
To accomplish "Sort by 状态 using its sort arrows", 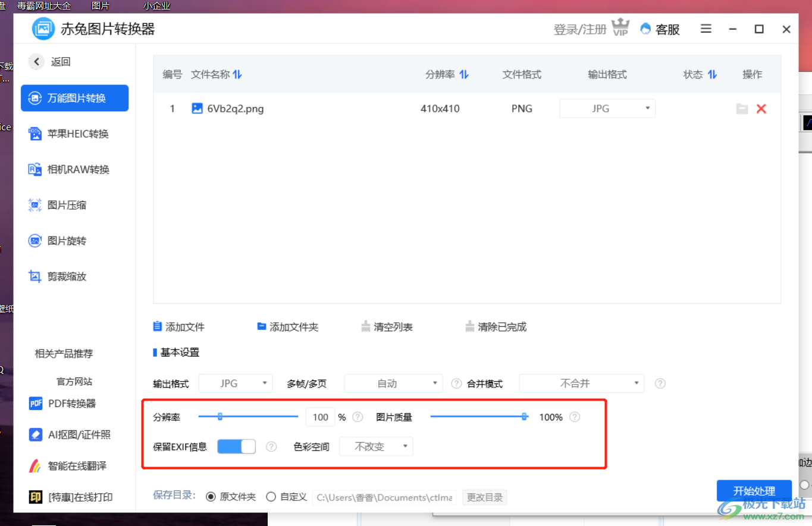I will tap(712, 74).
